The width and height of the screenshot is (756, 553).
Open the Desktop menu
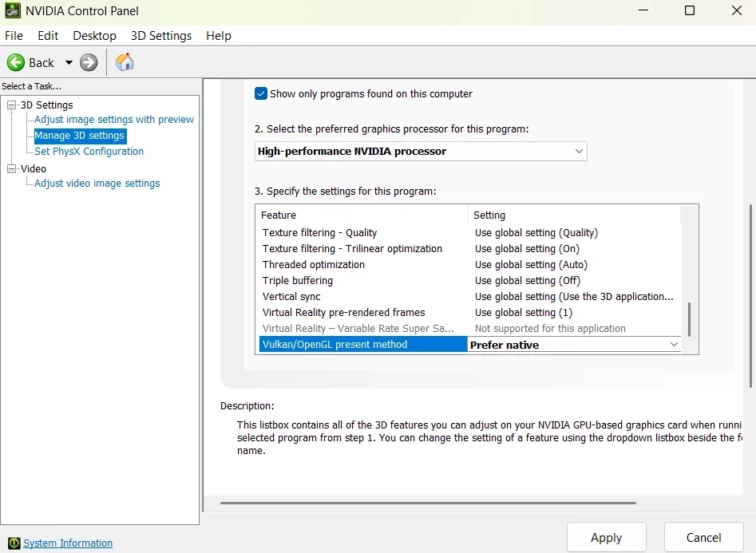pos(94,36)
